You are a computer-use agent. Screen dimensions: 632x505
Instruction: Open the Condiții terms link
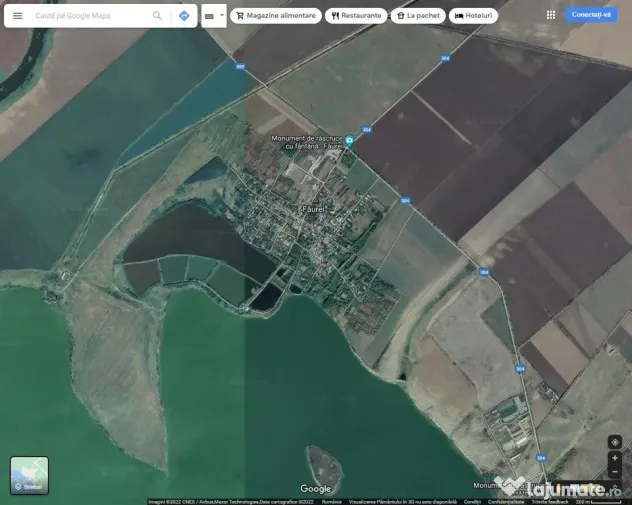[x=472, y=502]
